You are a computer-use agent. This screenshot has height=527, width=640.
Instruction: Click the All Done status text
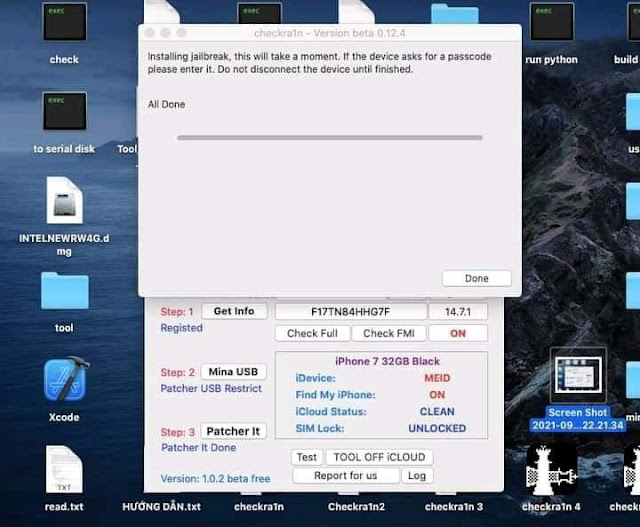click(167, 105)
